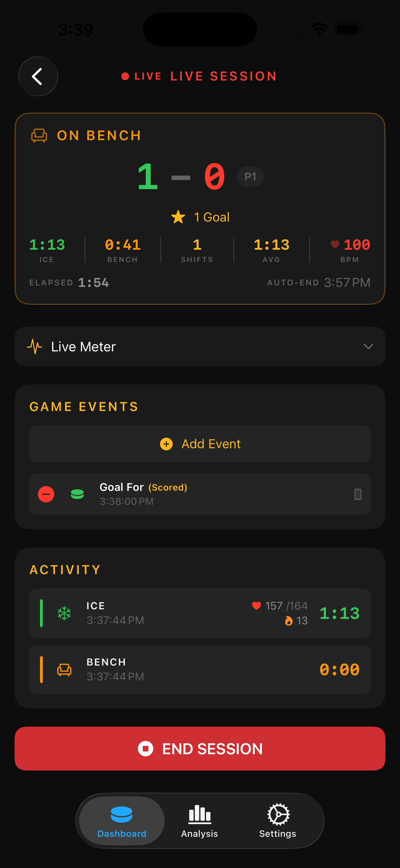Click the green puck icon in Game Events
The height and width of the screenshot is (868, 400).
(x=77, y=494)
